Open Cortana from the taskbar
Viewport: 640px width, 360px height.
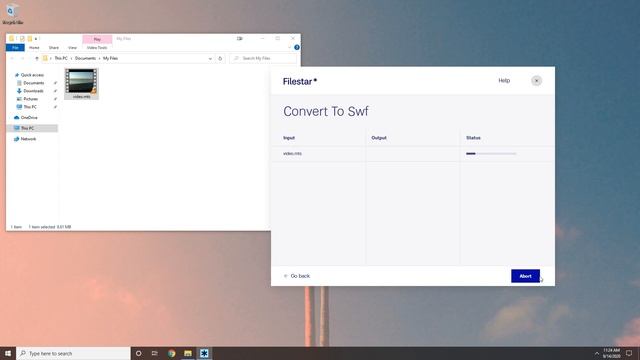coord(139,353)
